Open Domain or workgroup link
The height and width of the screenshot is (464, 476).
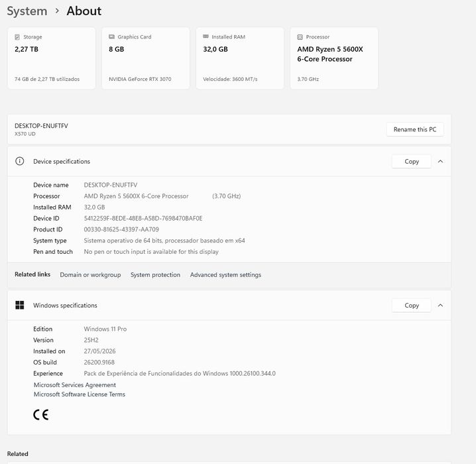point(90,274)
